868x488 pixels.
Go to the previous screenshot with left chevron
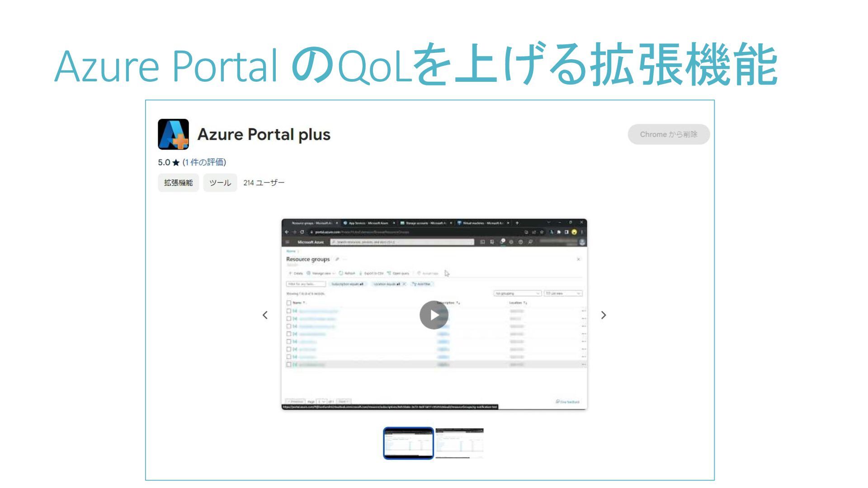pyautogui.click(x=265, y=315)
